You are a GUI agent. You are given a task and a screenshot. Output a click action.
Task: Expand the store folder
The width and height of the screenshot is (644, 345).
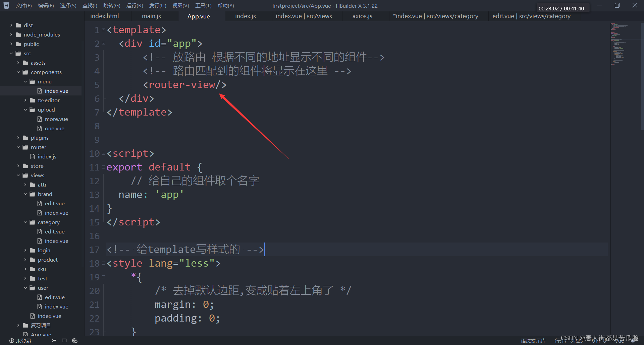coord(18,166)
